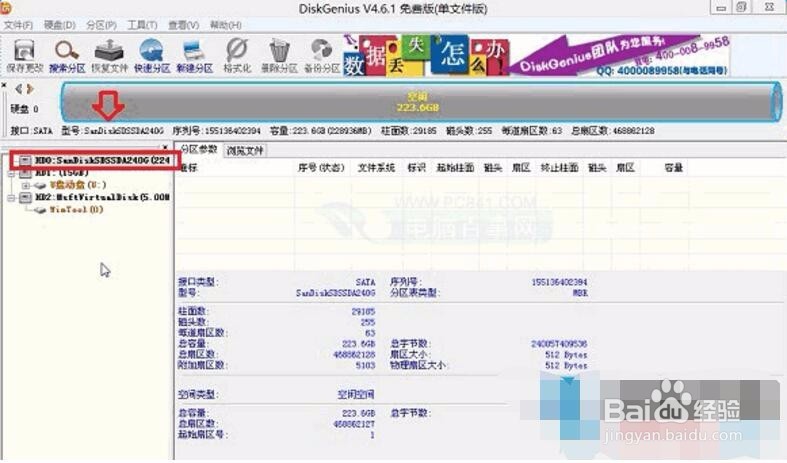Click the 容量 column header
This screenshot has width=787, height=463.
[x=674, y=168]
